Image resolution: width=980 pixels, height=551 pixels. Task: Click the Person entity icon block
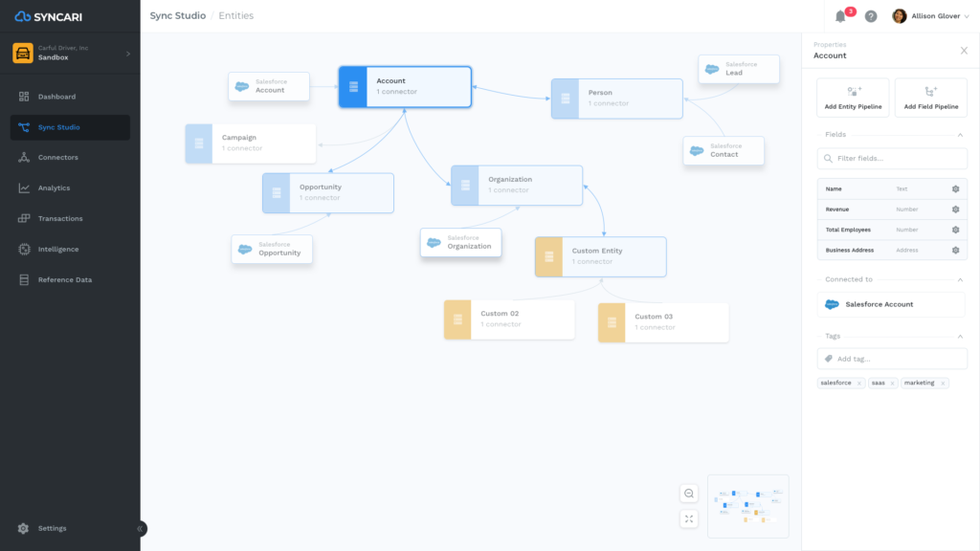click(x=565, y=99)
